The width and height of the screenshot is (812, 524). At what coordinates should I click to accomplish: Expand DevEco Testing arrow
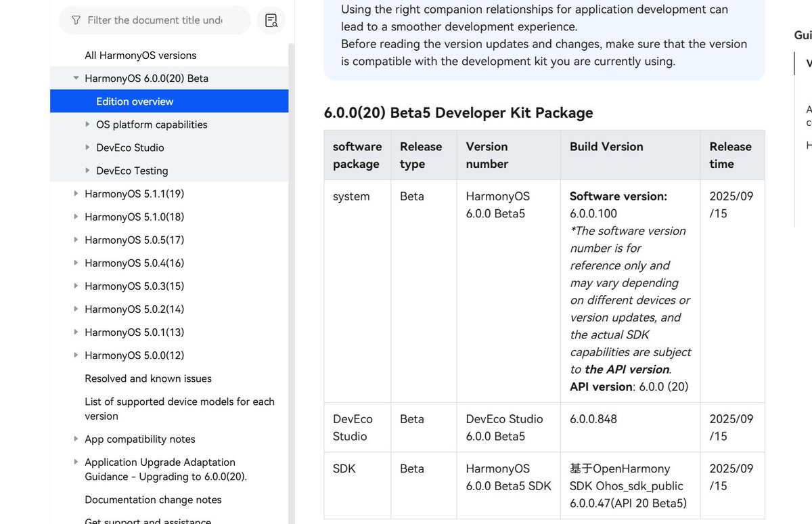coord(88,171)
